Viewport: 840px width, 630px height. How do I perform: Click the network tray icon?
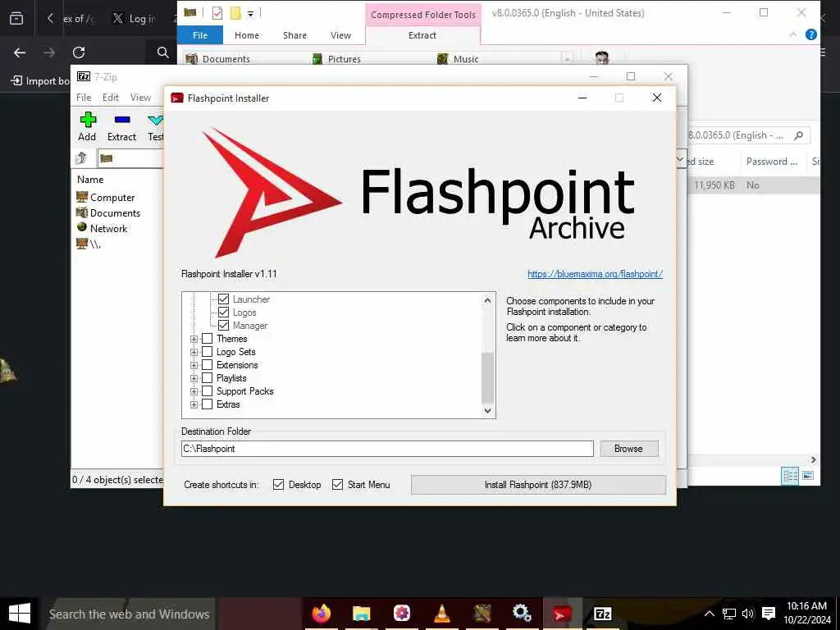pos(729,614)
